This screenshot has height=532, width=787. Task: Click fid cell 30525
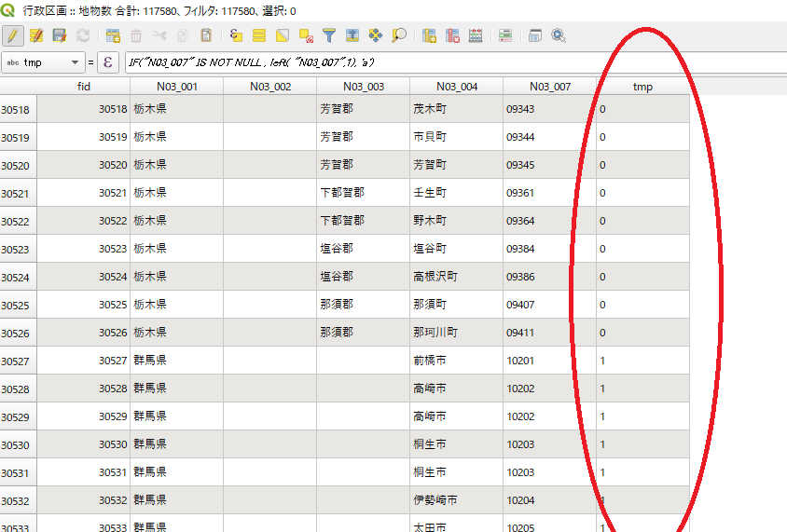(83, 305)
